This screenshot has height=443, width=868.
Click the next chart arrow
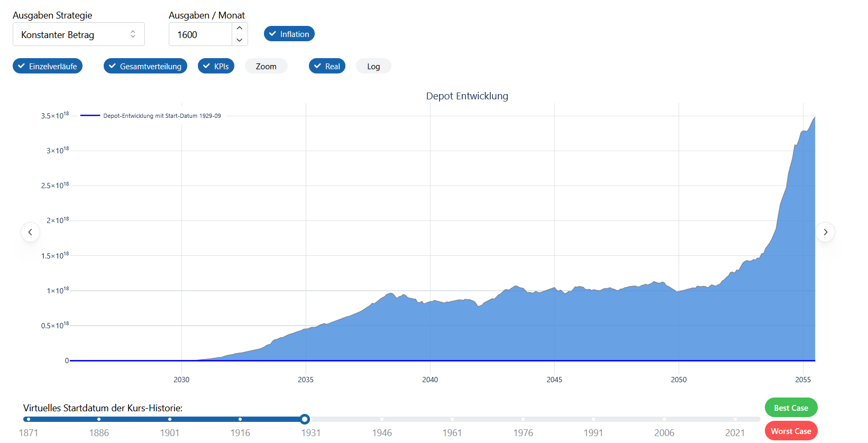click(825, 232)
